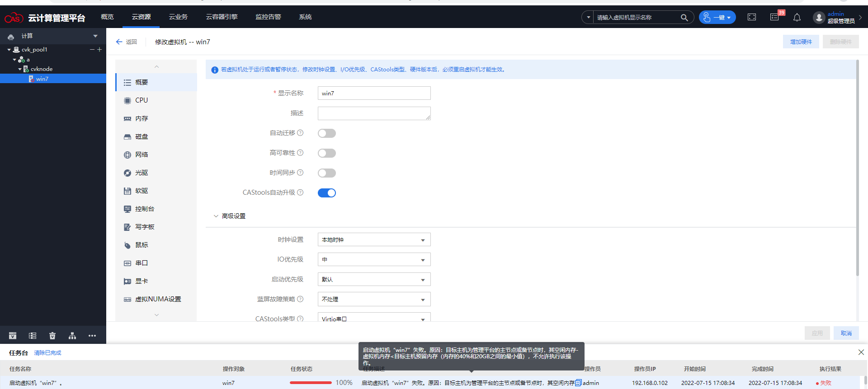
Task: Open the notification bell
Action: (x=797, y=17)
